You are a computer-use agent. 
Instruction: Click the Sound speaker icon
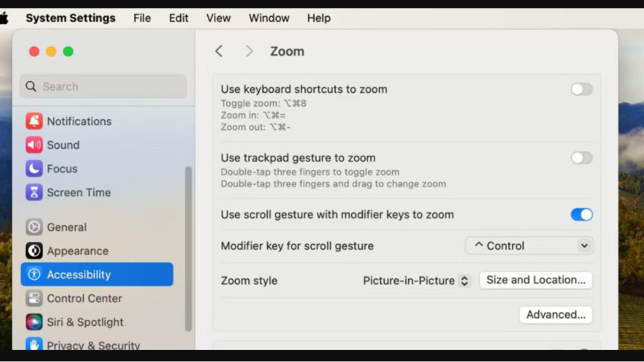(34, 145)
